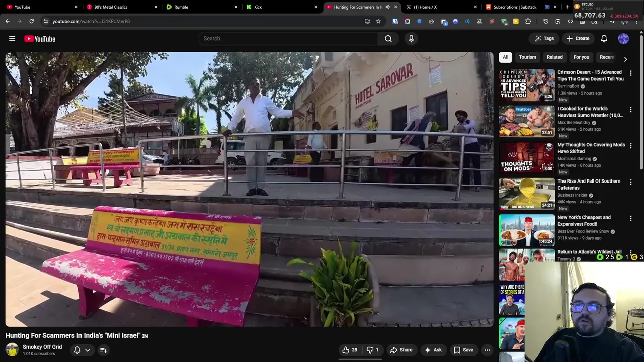This screenshot has width=644, height=362.
Task: Click the add-to-queue playlist icon
Action: tap(103, 350)
